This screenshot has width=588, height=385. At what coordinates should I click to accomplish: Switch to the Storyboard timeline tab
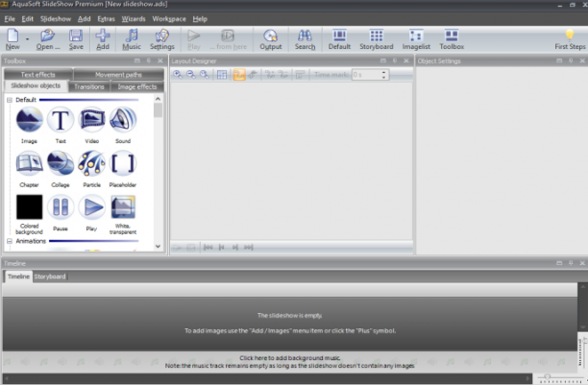click(x=50, y=277)
